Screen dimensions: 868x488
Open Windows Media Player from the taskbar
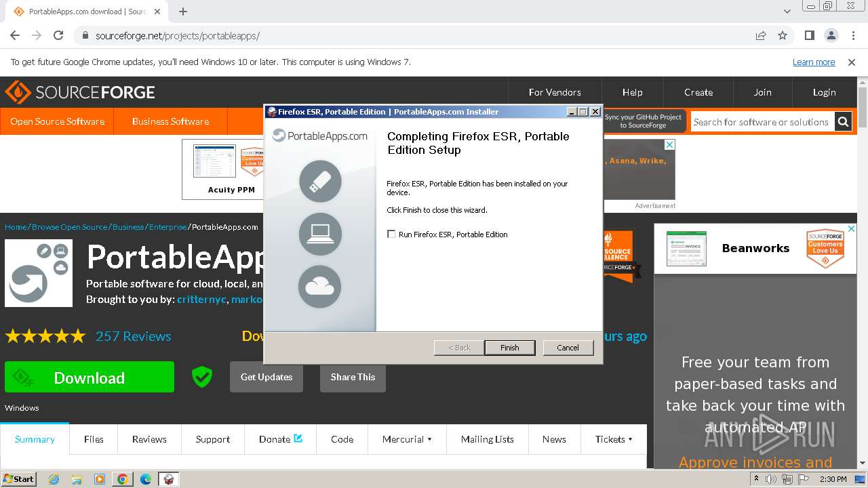point(100,479)
